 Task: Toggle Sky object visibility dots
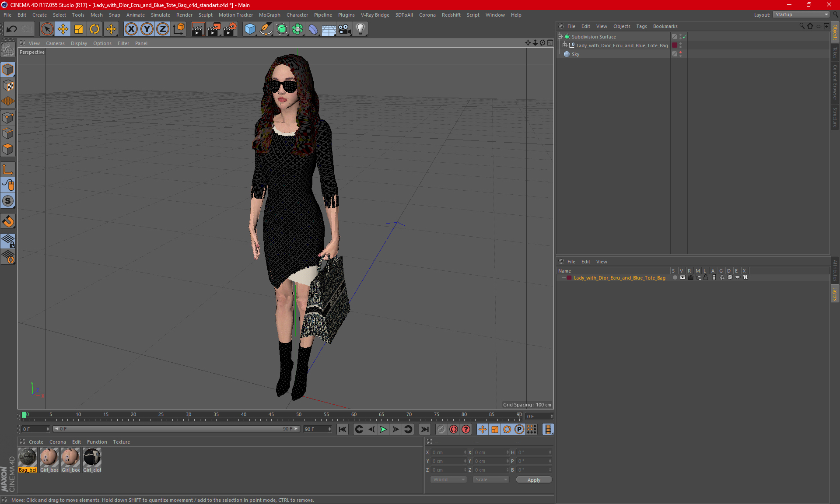[680, 54]
